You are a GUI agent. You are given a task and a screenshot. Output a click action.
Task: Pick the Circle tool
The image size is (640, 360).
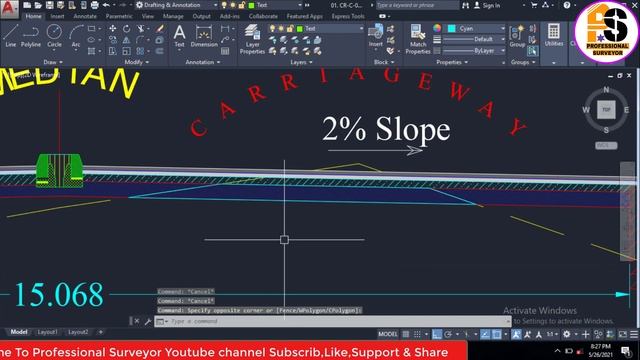coord(54,36)
